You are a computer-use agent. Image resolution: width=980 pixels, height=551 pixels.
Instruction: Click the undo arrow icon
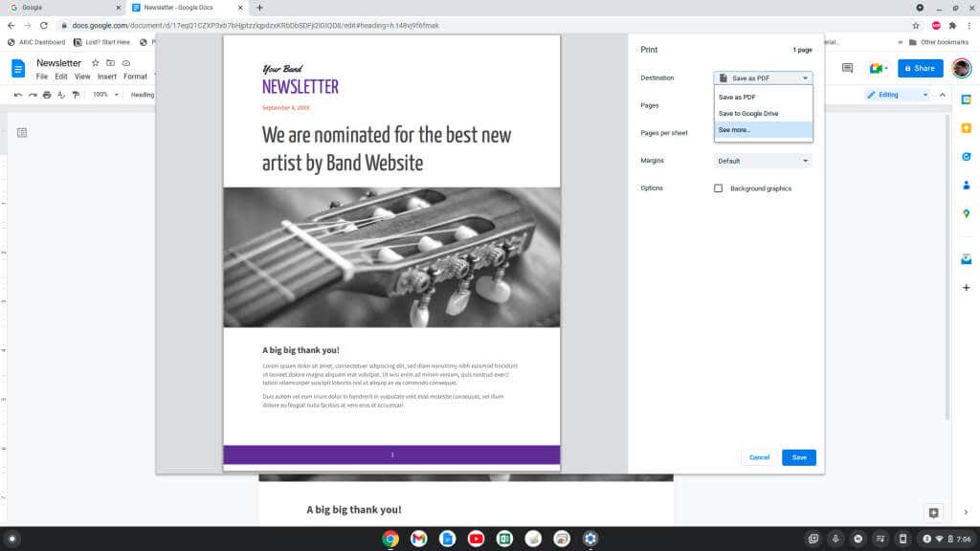coord(18,95)
